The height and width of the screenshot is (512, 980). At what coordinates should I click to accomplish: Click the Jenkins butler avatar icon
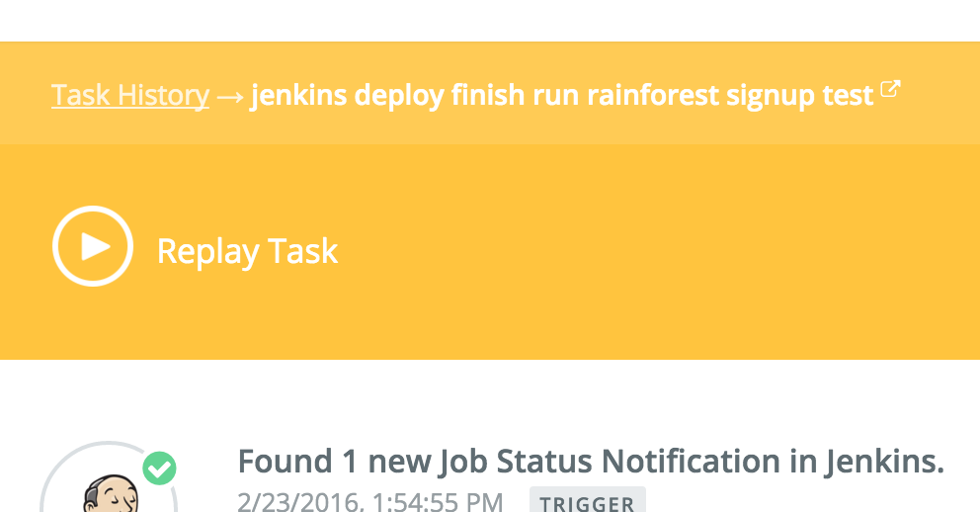[110, 494]
